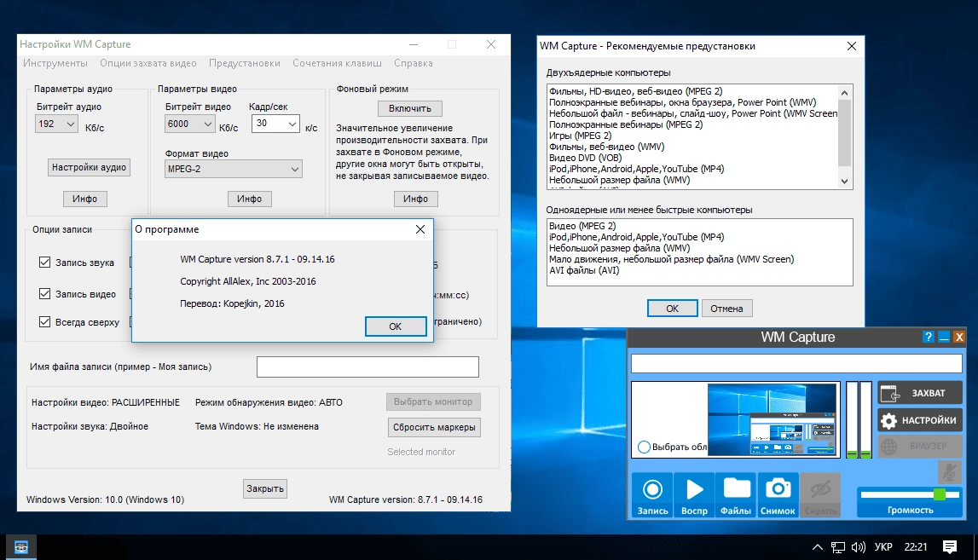Screen dimensions: 978x560
Task: Click Инфо under Фоновый режим
Action: (415, 199)
